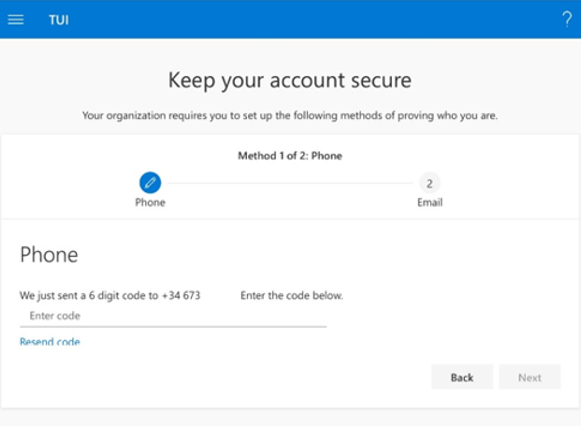Image resolution: width=581 pixels, height=426 pixels.
Task: Click the greyed-out Next button
Action: pyautogui.click(x=530, y=377)
